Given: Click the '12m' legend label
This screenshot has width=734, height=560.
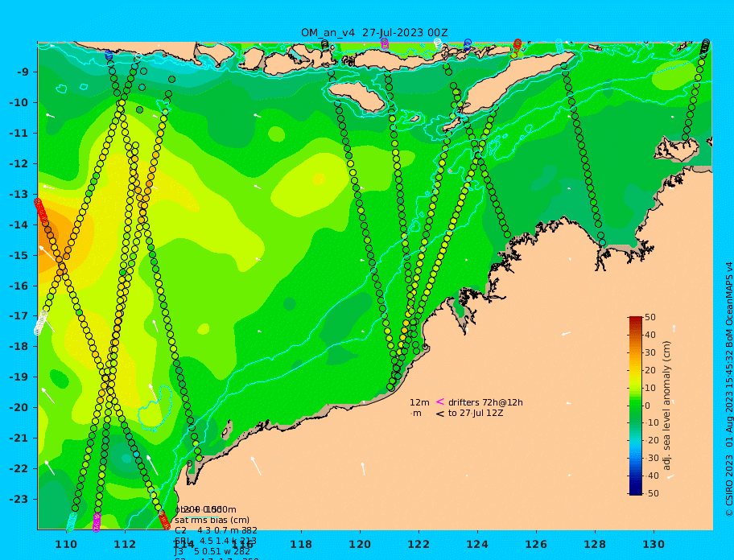Looking at the screenshot, I should click(419, 402).
